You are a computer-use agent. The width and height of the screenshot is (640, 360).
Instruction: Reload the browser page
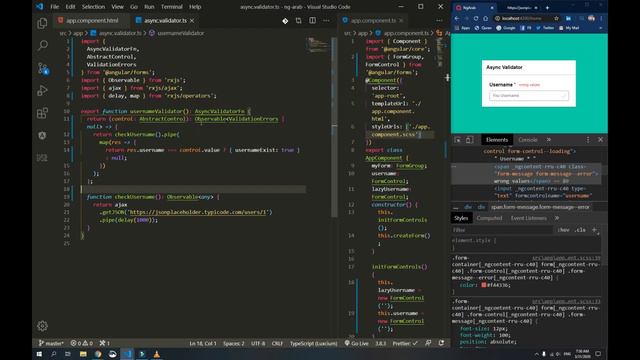pos(476,18)
